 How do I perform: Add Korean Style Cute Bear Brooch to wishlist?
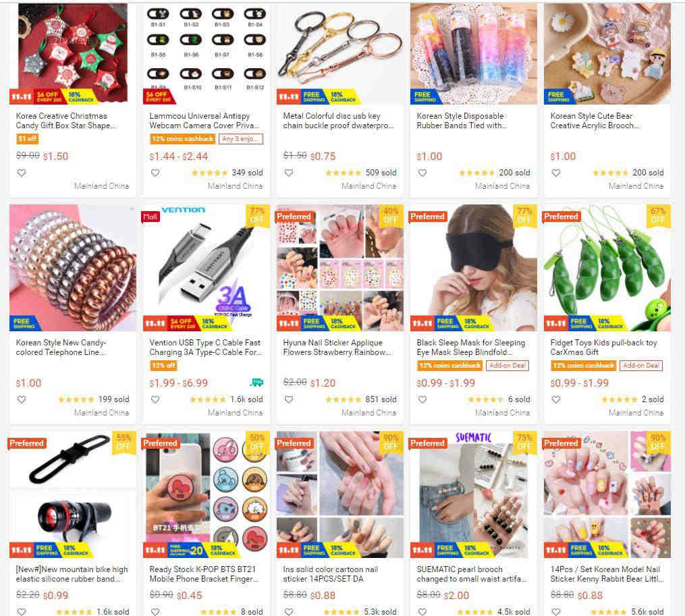coord(556,173)
